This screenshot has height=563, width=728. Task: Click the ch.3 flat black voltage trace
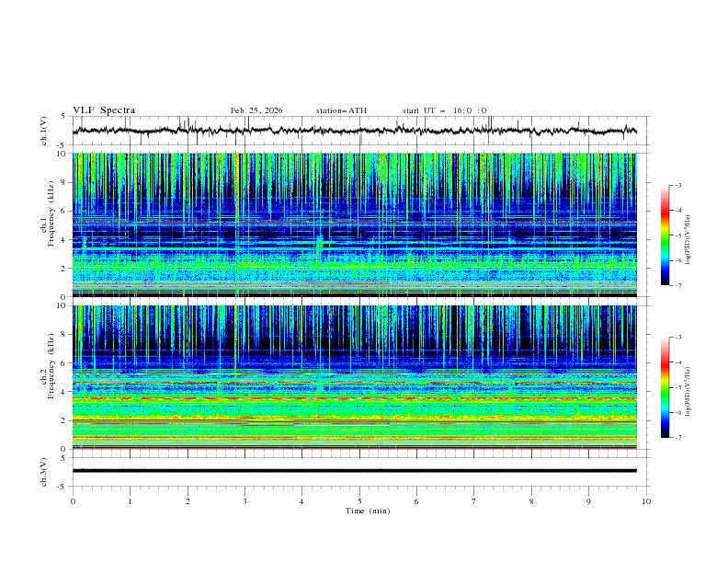[x=355, y=471]
